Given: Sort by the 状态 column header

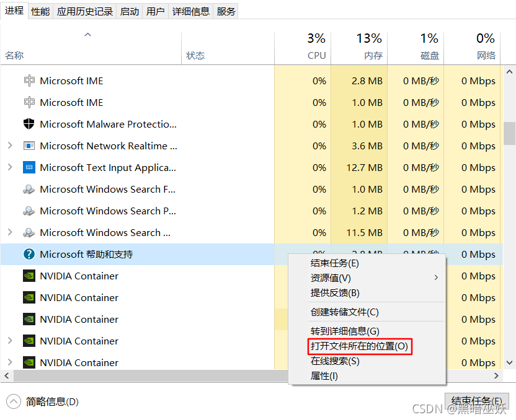Looking at the screenshot, I should point(228,48).
